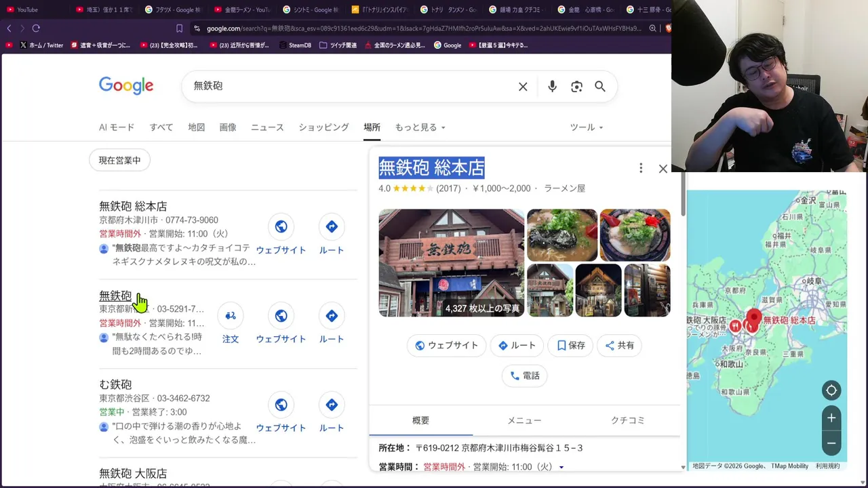The width and height of the screenshot is (868, 488).
Task: Switch to 地図 search tab
Action: (x=197, y=127)
